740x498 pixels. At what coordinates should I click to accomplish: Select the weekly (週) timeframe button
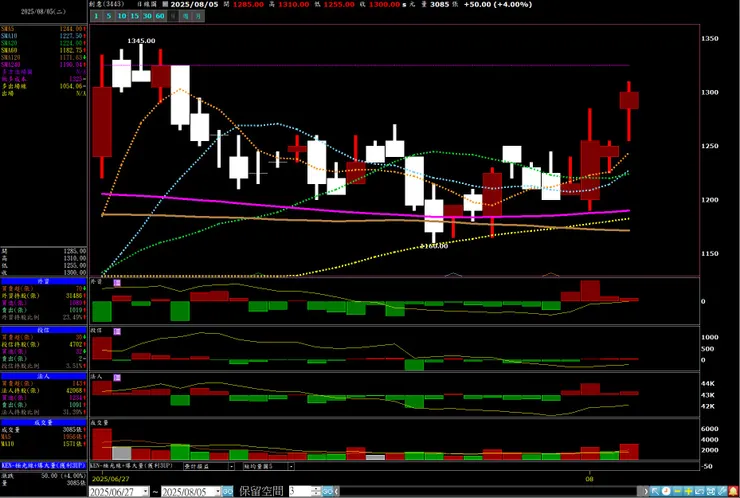(x=185, y=16)
